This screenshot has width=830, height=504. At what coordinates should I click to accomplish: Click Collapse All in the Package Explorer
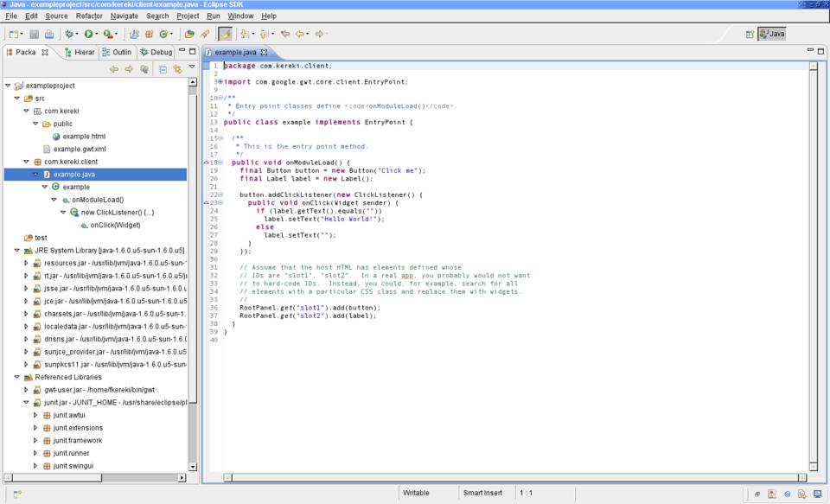coord(163,69)
